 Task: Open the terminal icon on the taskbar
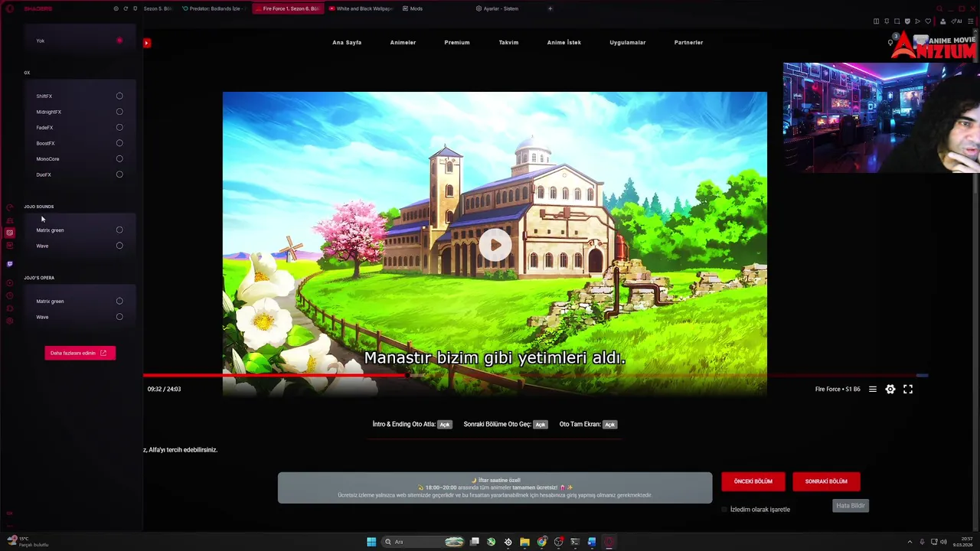[x=575, y=542]
